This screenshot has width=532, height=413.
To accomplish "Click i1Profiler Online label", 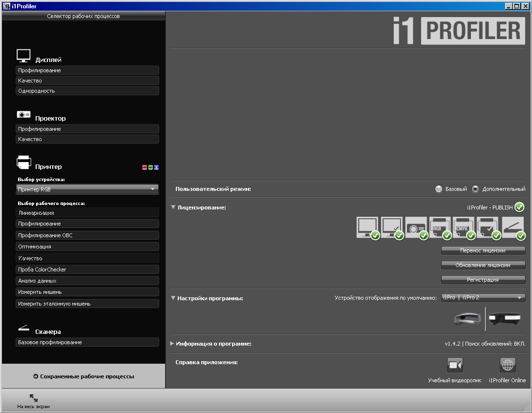I will pyautogui.click(x=507, y=380).
